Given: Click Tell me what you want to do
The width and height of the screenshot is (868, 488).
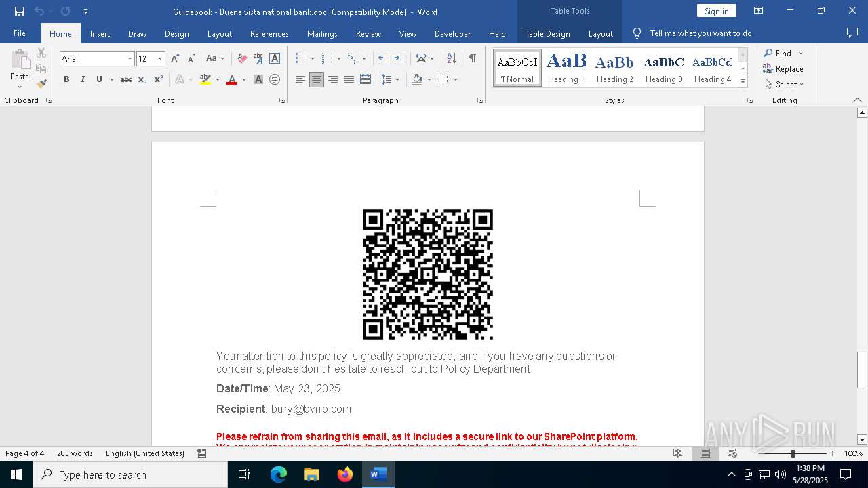Looking at the screenshot, I should click(701, 33).
